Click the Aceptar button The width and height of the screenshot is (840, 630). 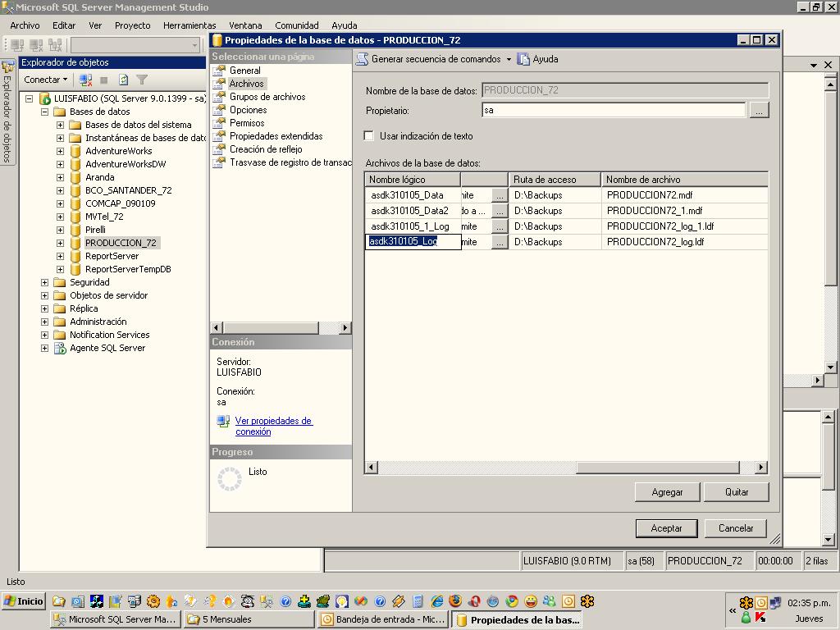coord(666,528)
